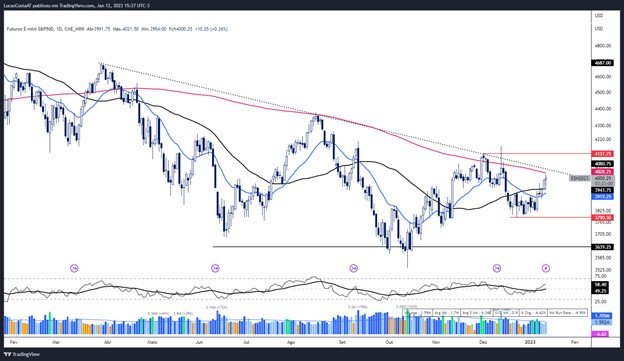The height and width of the screenshot is (361, 624).
Task: Click the magenta -6.62 indicator value label
Action: click(601, 335)
